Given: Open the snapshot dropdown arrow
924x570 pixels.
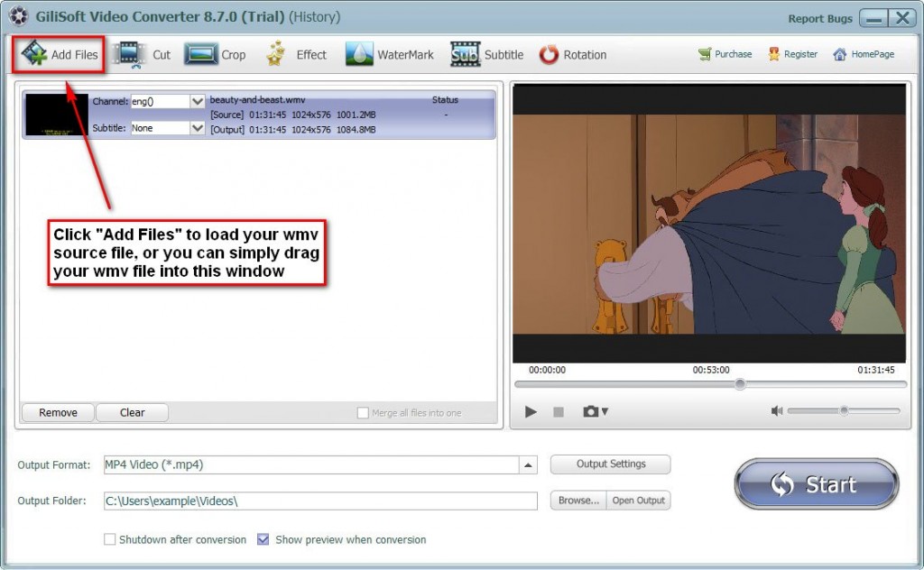Looking at the screenshot, I should click(x=605, y=411).
